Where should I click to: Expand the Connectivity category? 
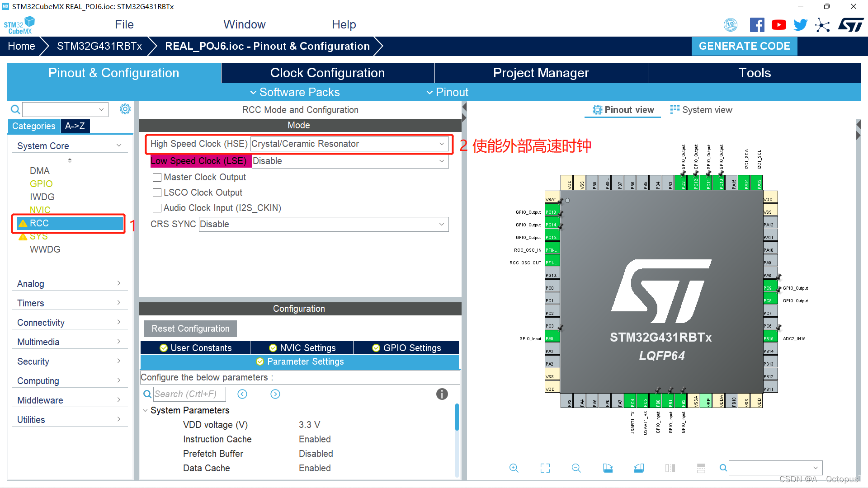70,322
